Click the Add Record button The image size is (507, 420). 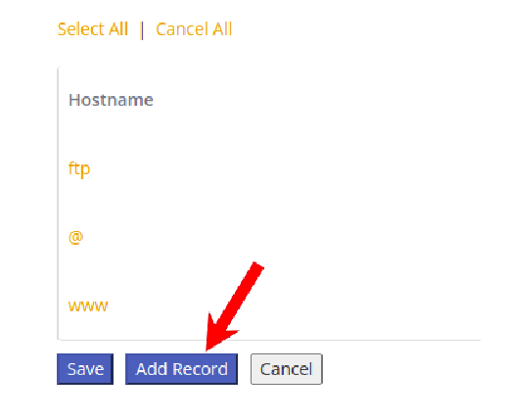(x=181, y=369)
